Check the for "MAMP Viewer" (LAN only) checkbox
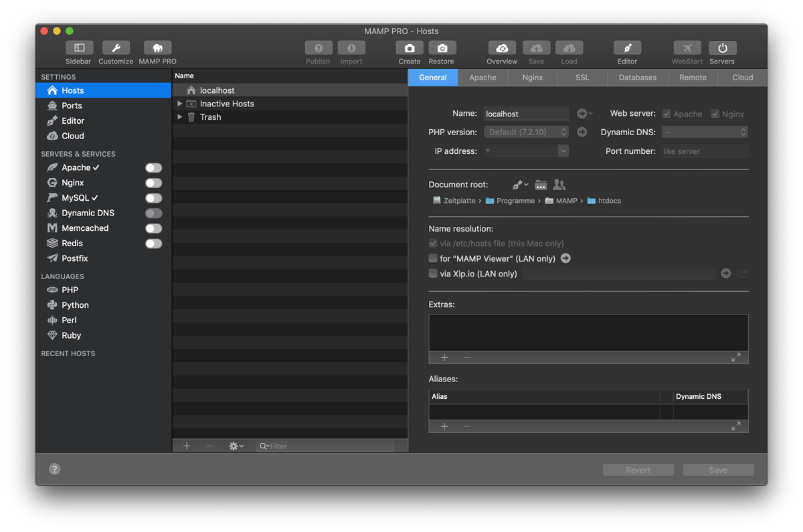Screen dimensions: 803x532 coord(433,258)
